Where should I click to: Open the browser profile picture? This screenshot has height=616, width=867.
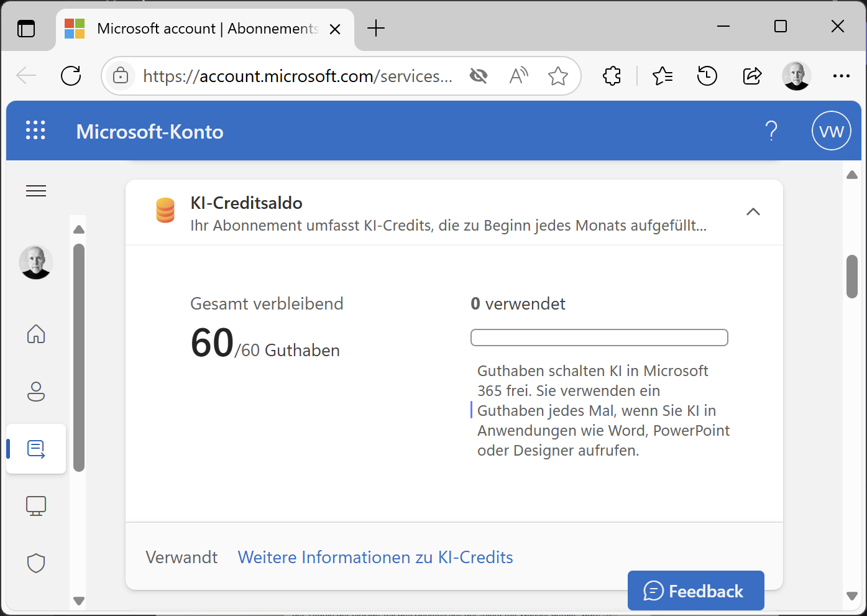click(x=797, y=76)
